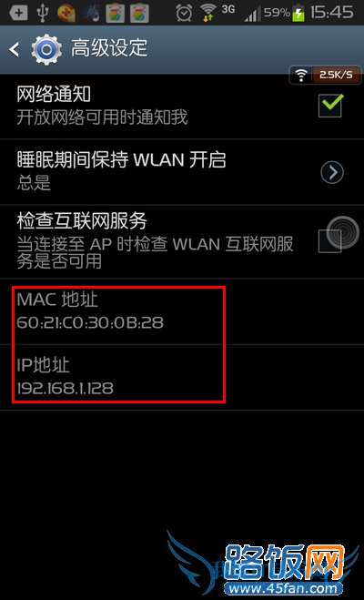Enable the 检查互联网服务 checkbox
The image size is (364, 600).
[330, 241]
